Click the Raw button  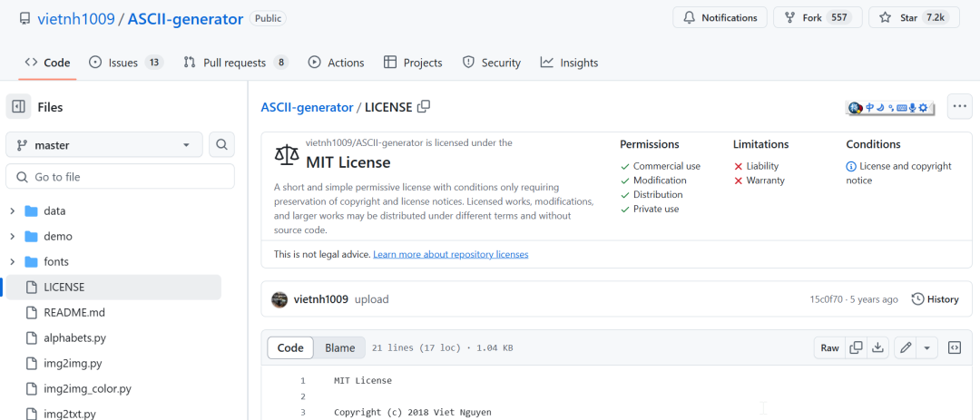[x=829, y=347]
